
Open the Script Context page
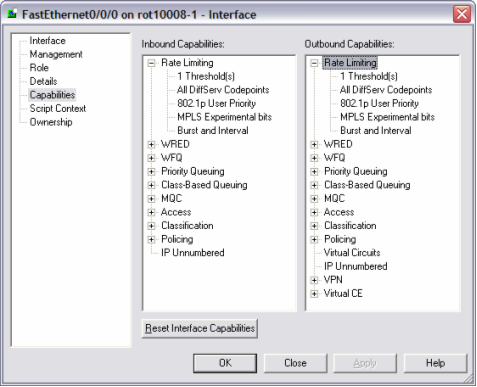pos(58,109)
